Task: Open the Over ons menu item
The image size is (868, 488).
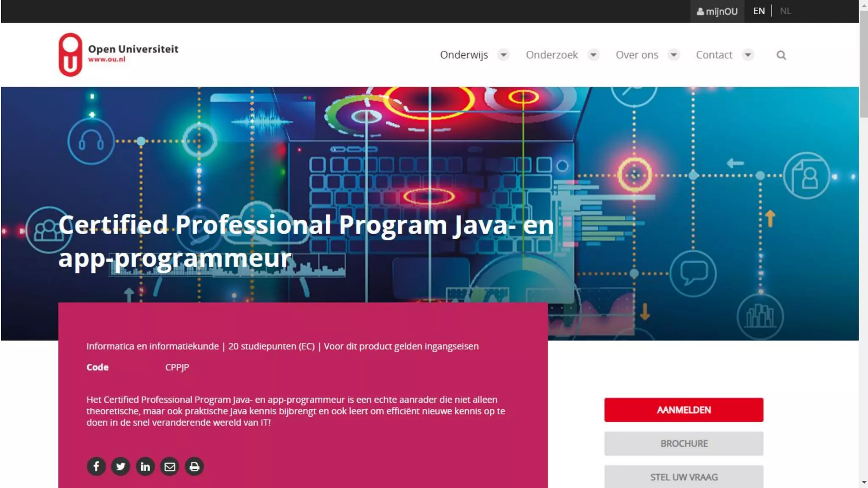Action: pyautogui.click(x=637, y=55)
